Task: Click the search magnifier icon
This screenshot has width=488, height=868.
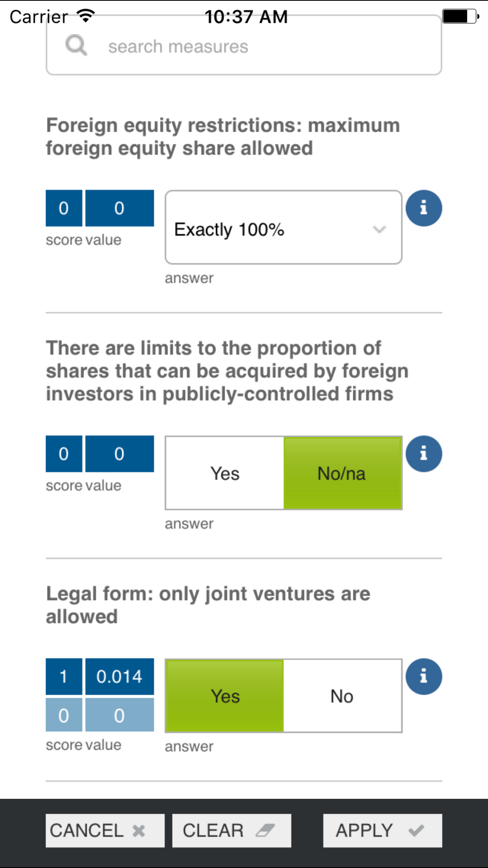Action: 76,45
